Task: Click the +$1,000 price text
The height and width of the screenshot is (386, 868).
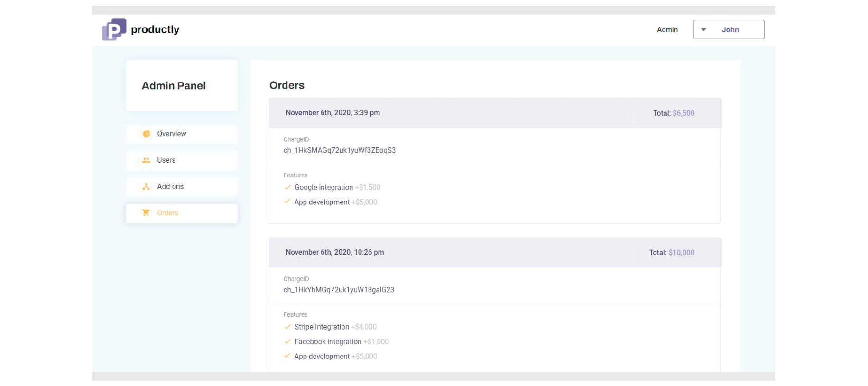Action: point(376,341)
